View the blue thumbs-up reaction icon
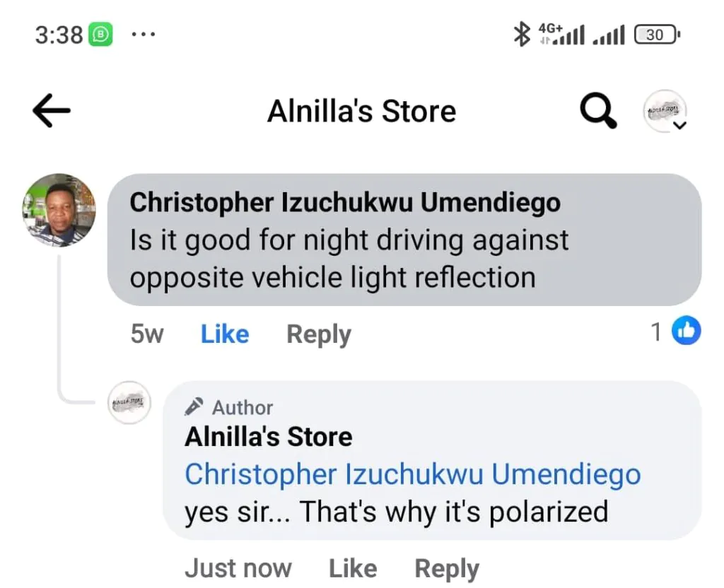Viewport: 724px width, 588px height. (686, 331)
